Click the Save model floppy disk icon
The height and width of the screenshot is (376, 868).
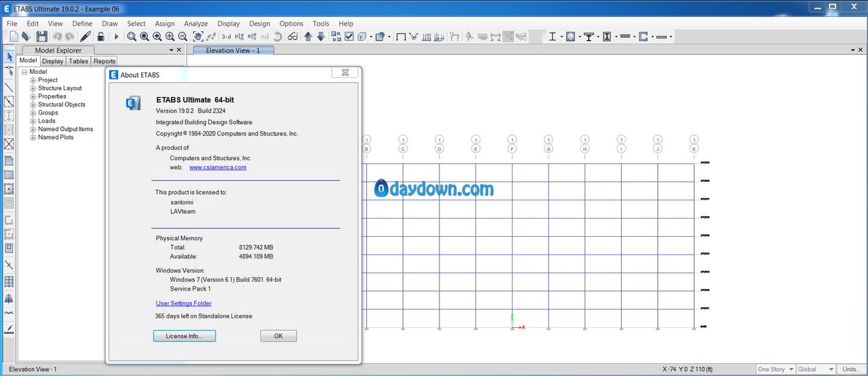pyautogui.click(x=41, y=37)
